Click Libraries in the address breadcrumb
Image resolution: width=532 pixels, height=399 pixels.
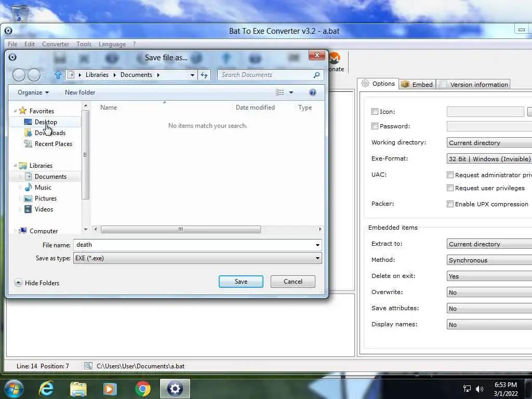pos(97,75)
